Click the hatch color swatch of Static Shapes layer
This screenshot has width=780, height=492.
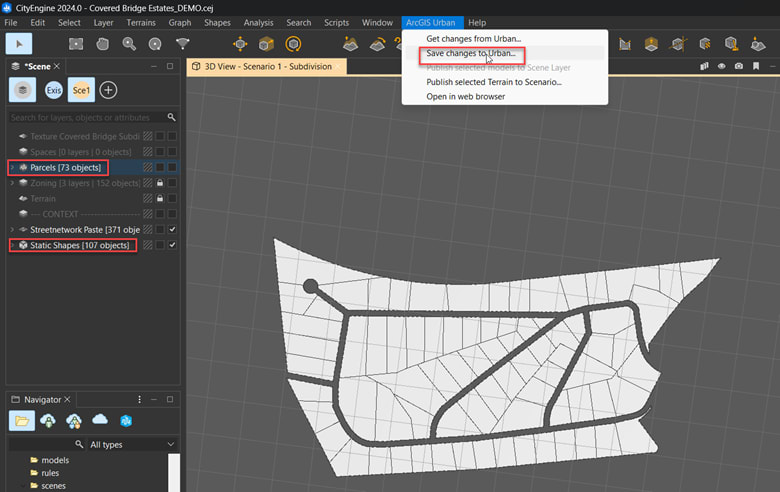coord(148,245)
